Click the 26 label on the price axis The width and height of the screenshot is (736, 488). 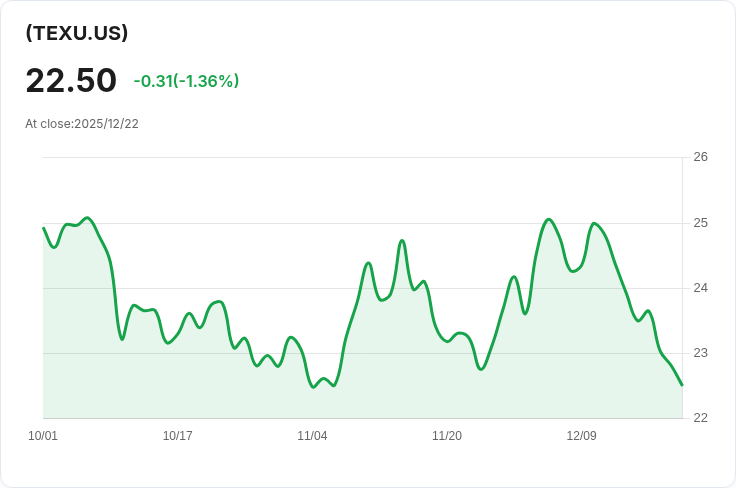[700, 157]
